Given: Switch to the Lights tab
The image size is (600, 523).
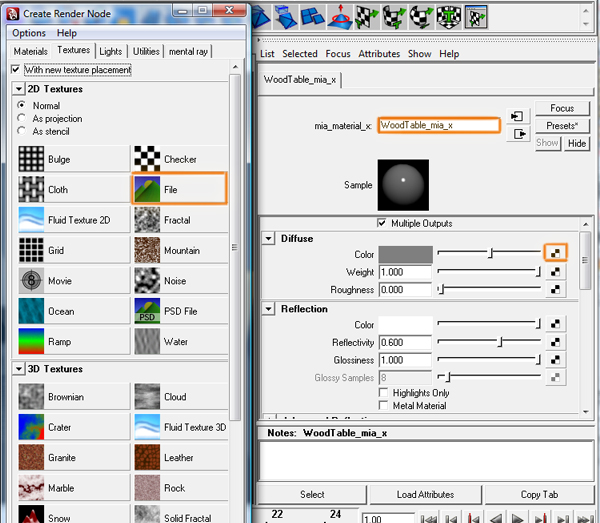Looking at the screenshot, I should pos(111,51).
